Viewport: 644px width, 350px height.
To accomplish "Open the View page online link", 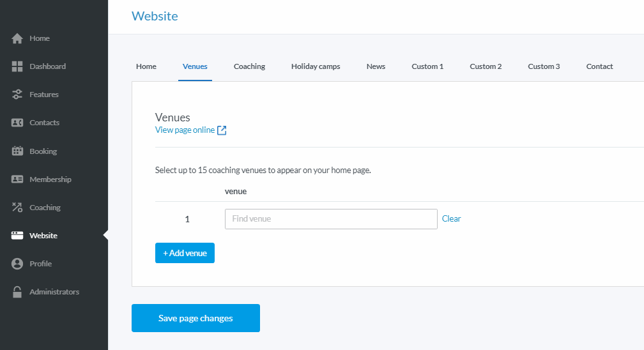I will [x=185, y=130].
